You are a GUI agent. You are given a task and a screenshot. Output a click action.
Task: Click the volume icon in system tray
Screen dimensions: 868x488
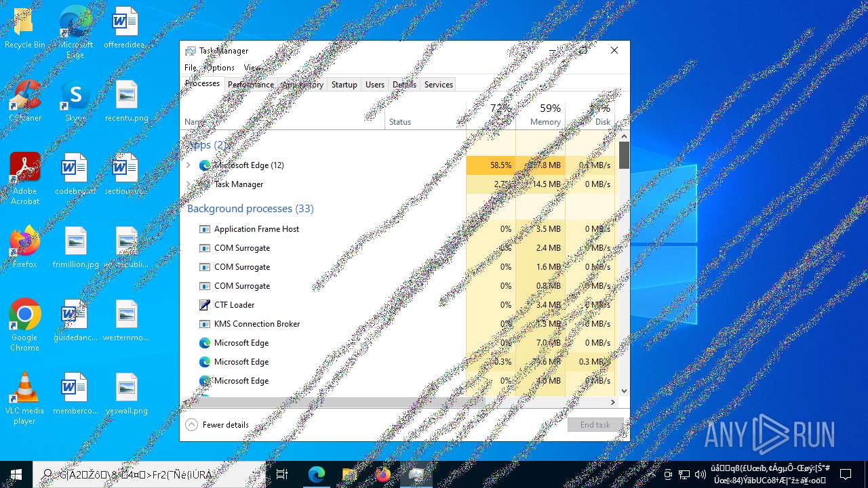point(701,474)
